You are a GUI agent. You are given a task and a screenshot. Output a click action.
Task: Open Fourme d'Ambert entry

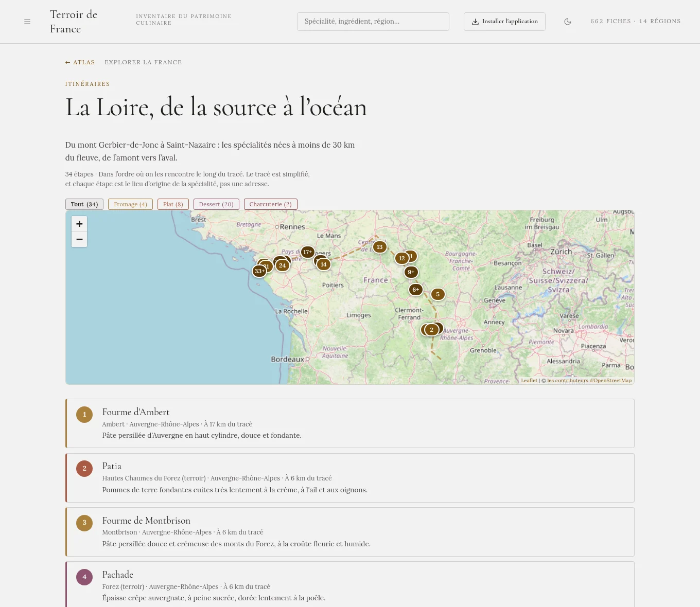tap(350, 423)
